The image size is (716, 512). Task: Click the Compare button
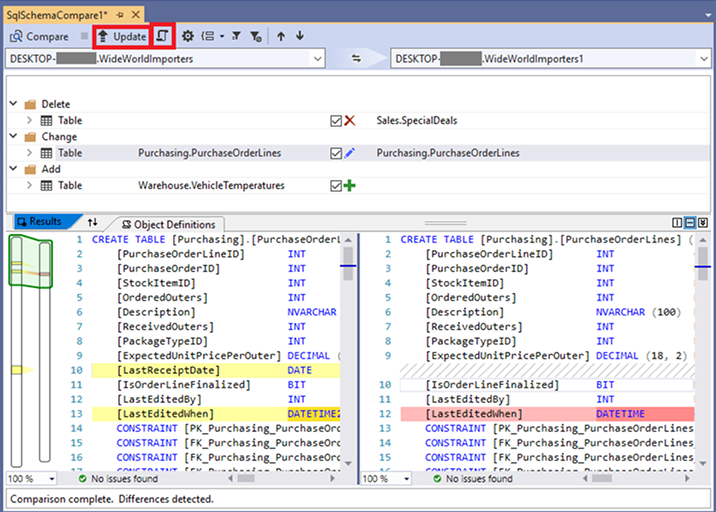39,37
